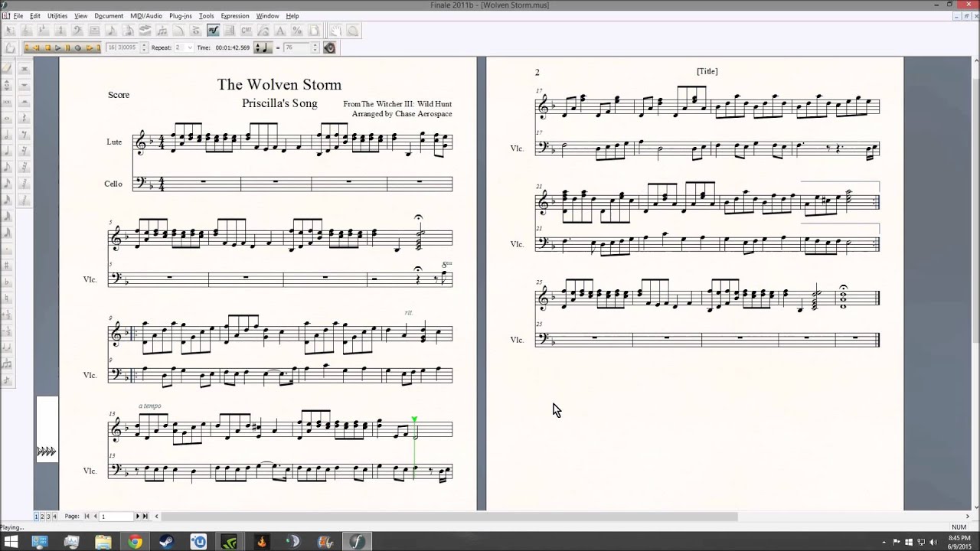Select the Text (A) tool
Image resolution: width=980 pixels, height=551 pixels.
click(280, 31)
